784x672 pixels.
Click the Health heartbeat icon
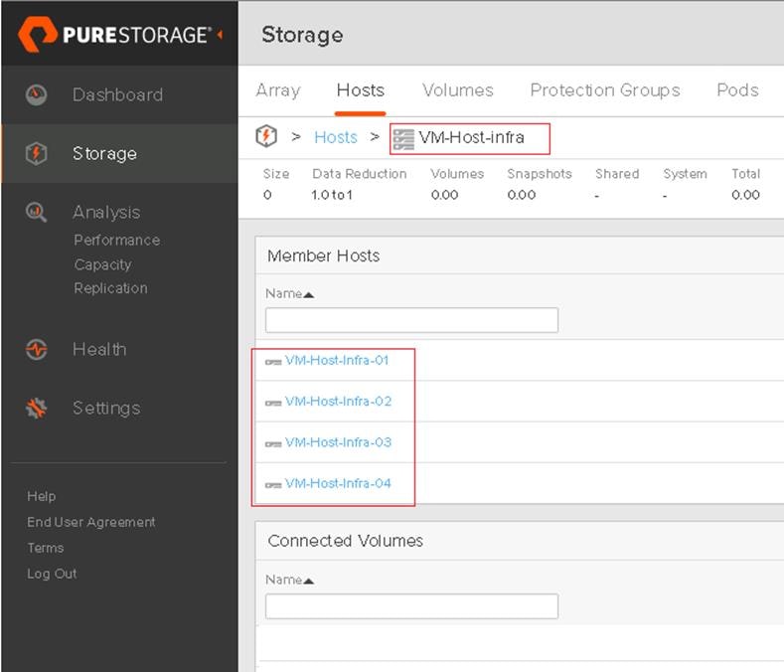37,350
